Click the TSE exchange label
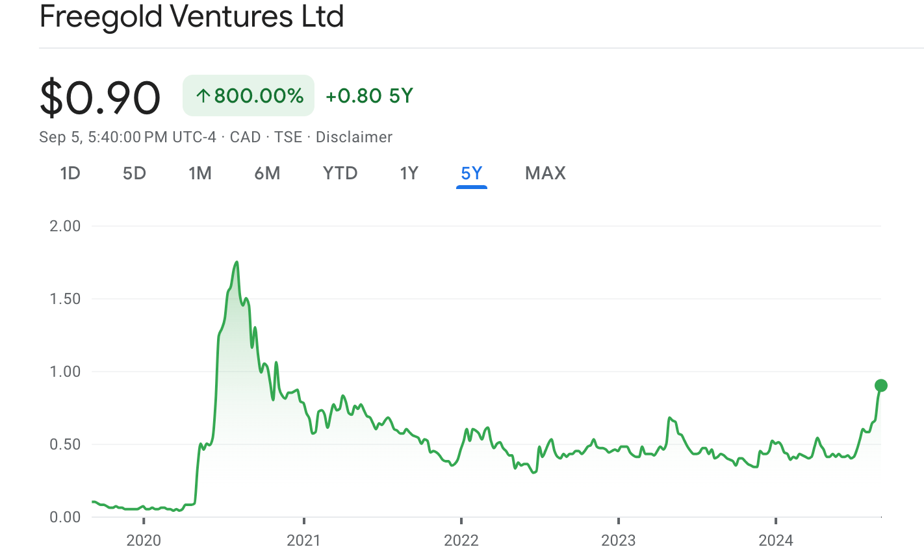924x560 pixels. click(x=287, y=137)
